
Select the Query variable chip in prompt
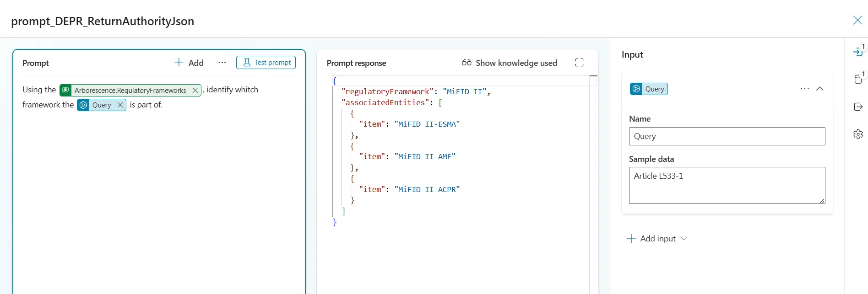coord(101,105)
